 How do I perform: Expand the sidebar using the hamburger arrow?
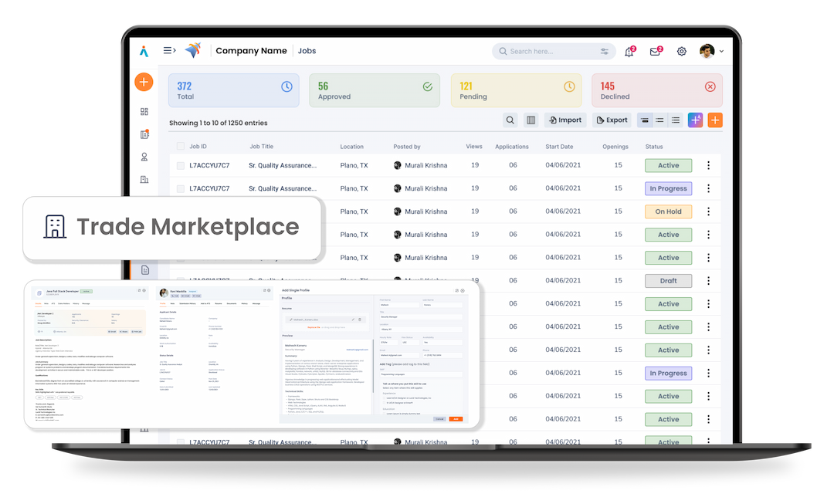coord(169,51)
